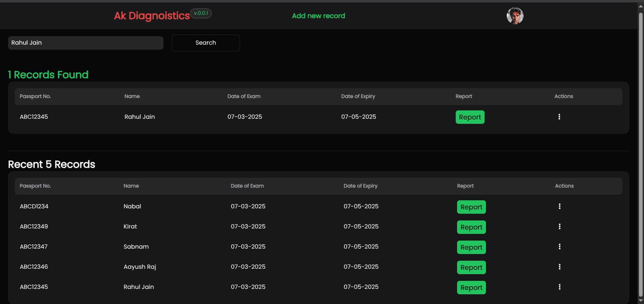Open actions menu for searched Rahul Jain record

point(559,117)
